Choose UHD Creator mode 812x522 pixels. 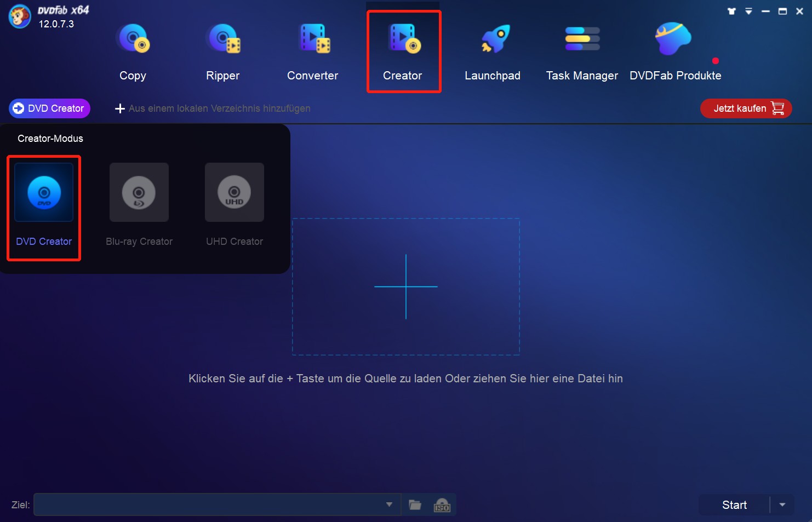click(x=235, y=205)
